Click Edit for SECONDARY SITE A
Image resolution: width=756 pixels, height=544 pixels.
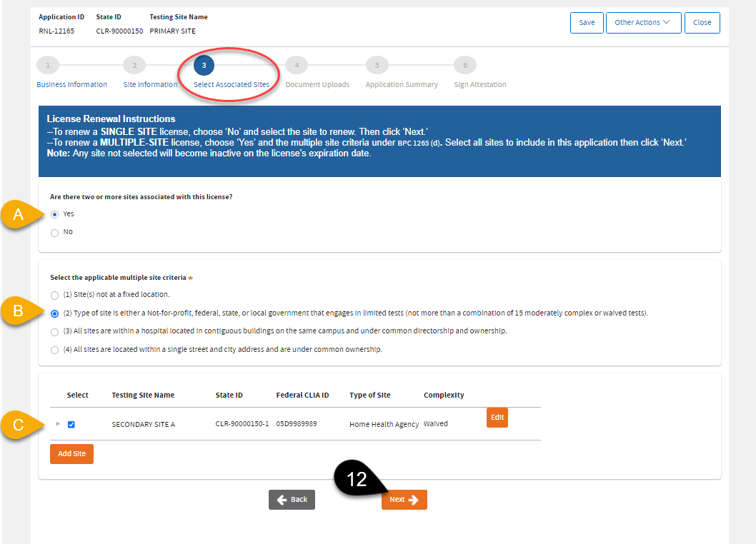pos(497,418)
